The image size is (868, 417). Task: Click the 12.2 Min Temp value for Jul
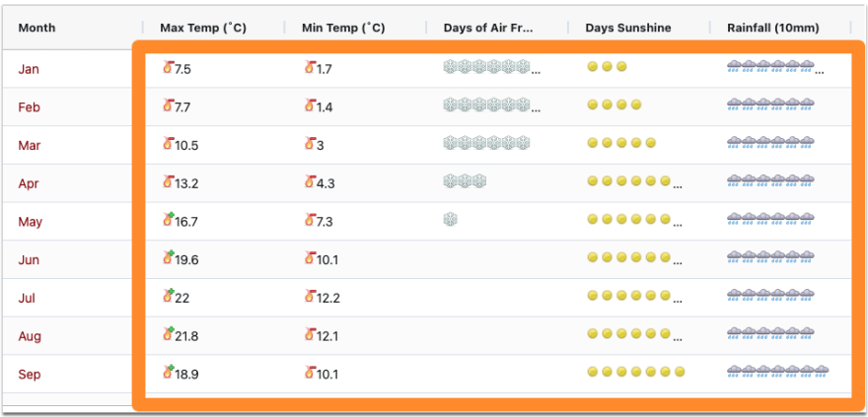tap(328, 299)
